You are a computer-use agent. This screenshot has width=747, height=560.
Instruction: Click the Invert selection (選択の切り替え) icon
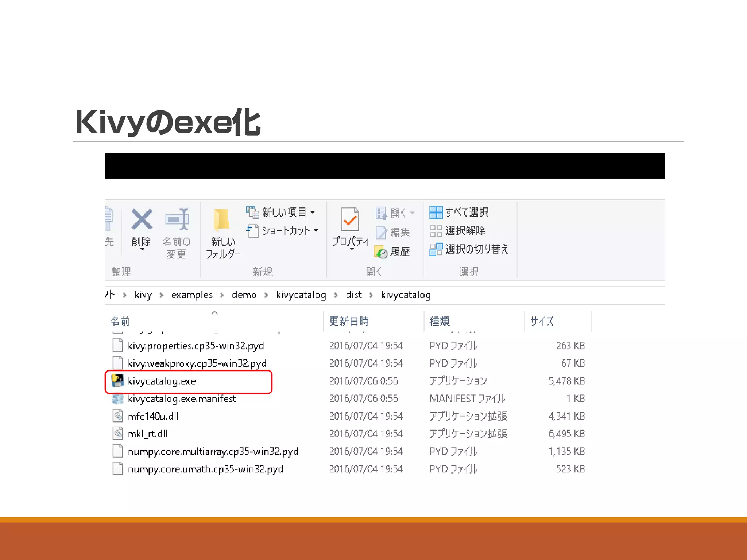[x=436, y=249]
